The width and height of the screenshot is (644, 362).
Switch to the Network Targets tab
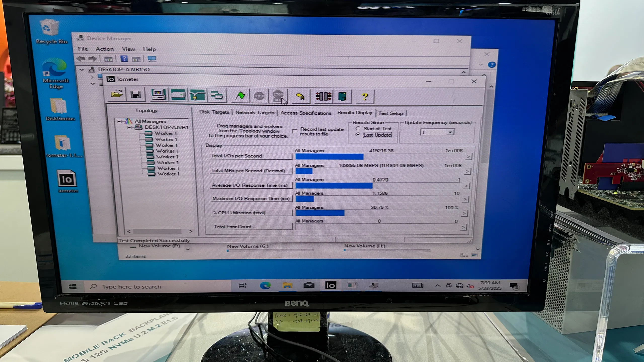pos(255,113)
